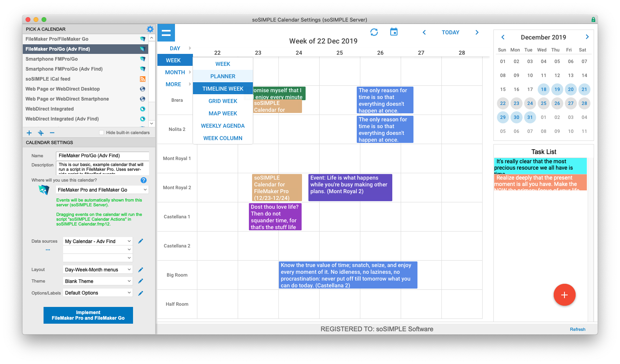Open the green Brera event

point(279,93)
